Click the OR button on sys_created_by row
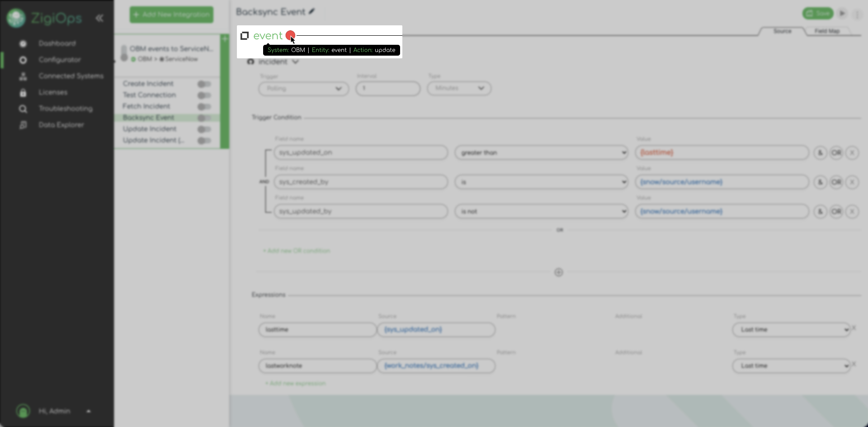 (836, 182)
